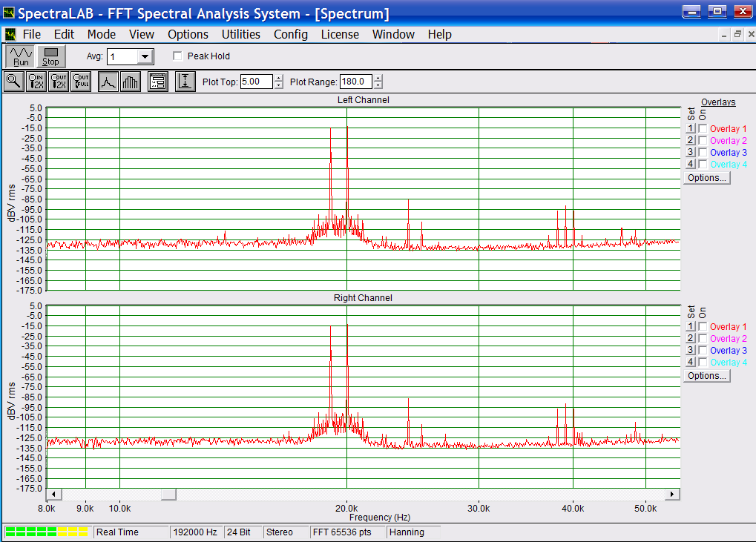
Task: Open the Config menu
Action: pos(290,34)
